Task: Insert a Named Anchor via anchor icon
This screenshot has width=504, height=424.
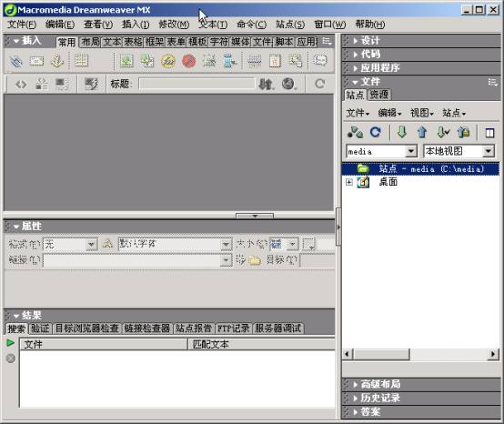Action: coord(57,61)
